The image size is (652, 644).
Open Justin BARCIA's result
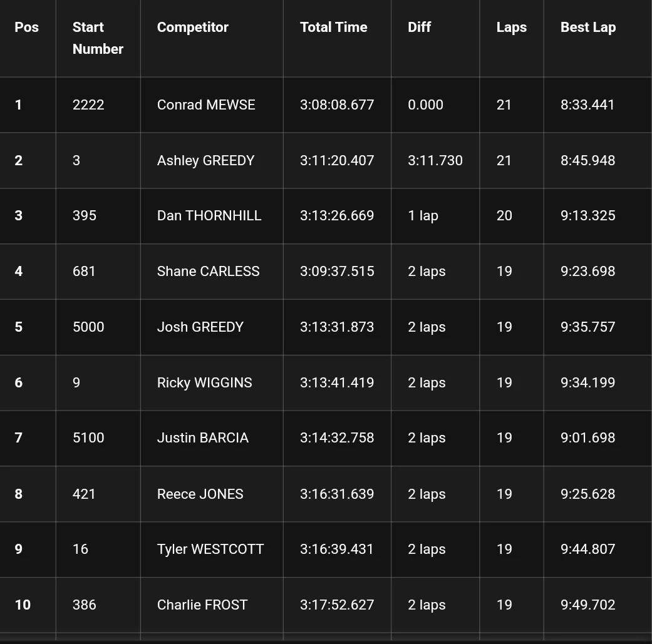pos(202,438)
